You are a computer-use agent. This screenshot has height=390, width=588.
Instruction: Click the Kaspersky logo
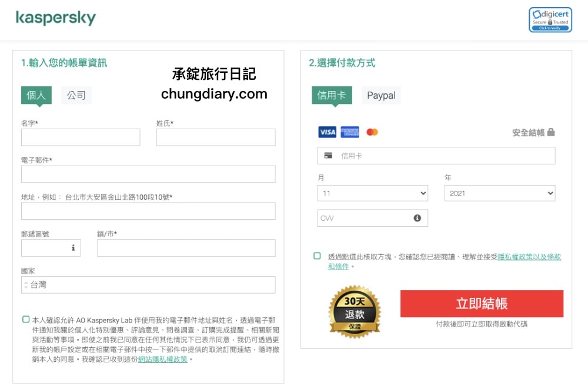55,18
